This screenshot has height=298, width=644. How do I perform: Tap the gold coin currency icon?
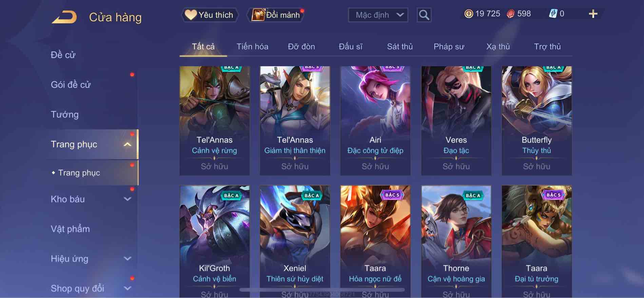coord(468,14)
